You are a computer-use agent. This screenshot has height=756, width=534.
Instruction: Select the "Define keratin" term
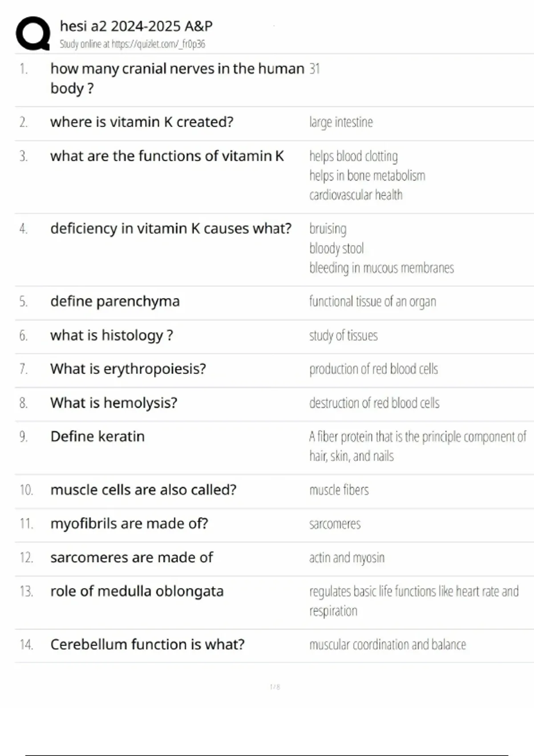coord(97,437)
